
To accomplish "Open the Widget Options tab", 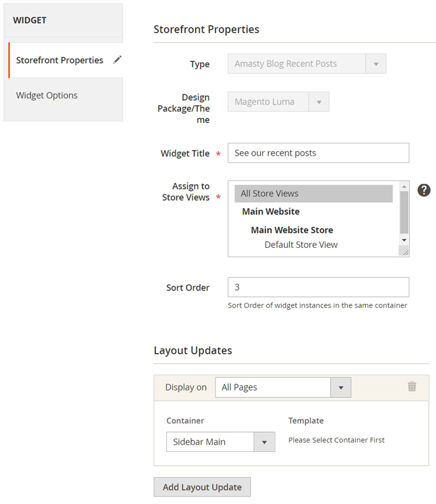I will coord(47,96).
